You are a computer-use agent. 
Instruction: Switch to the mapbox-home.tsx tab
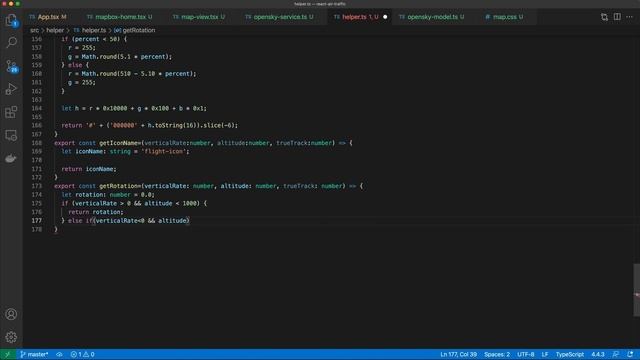pyautogui.click(x=120, y=17)
